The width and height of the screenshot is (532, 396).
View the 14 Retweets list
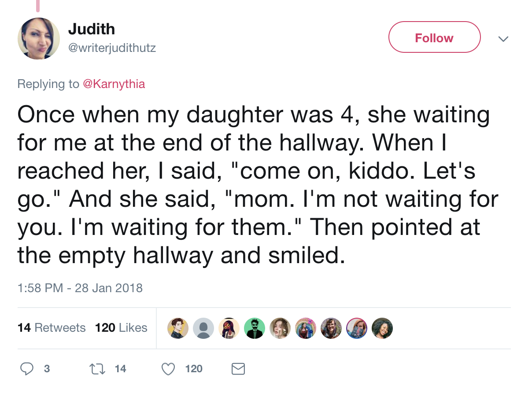pyautogui.click(x=52, y=328)
